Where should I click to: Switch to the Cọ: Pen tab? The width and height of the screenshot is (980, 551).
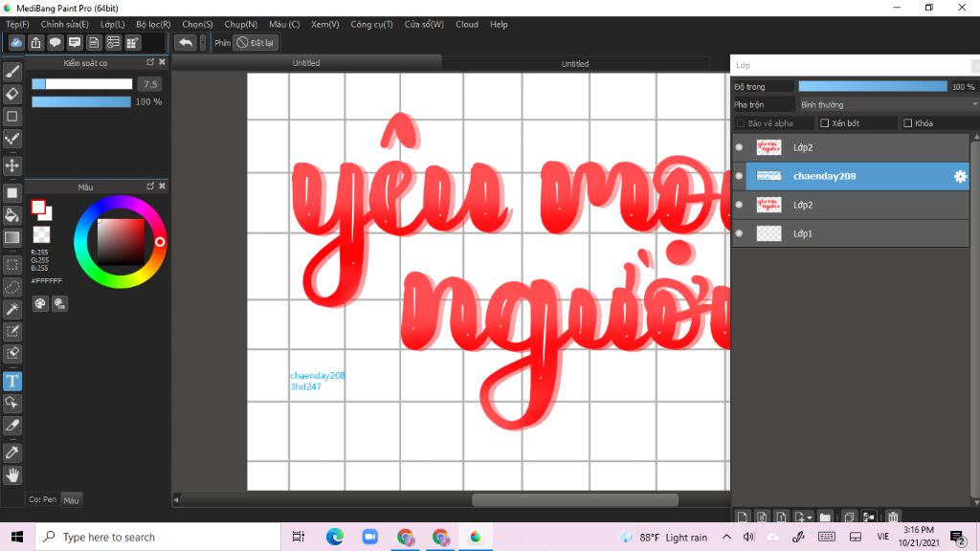[x=42, y=499]
